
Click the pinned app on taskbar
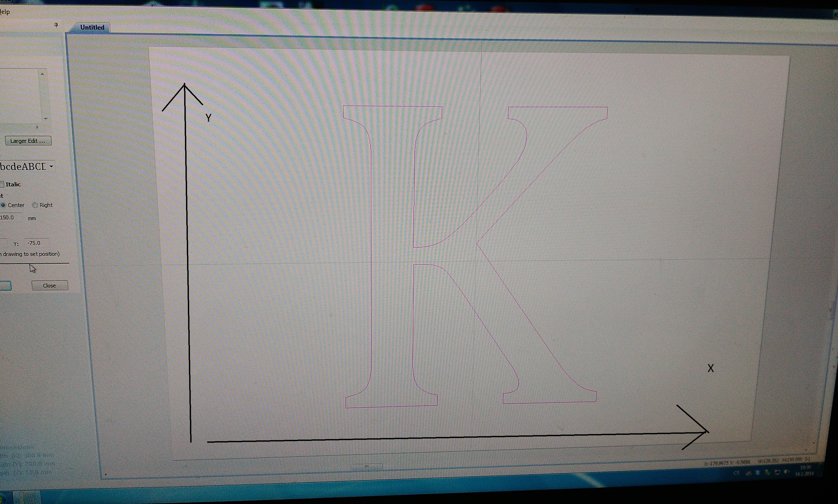click(27, 497)
